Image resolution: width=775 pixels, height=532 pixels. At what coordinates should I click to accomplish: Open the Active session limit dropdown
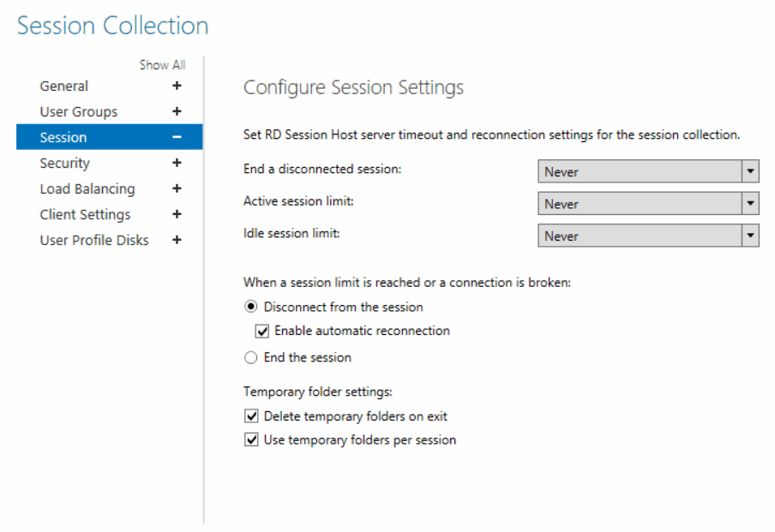point(648,204)
